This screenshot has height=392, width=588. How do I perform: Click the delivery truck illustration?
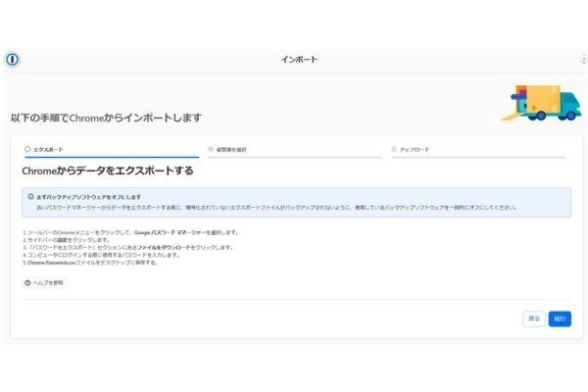click(x=541, y=103)
